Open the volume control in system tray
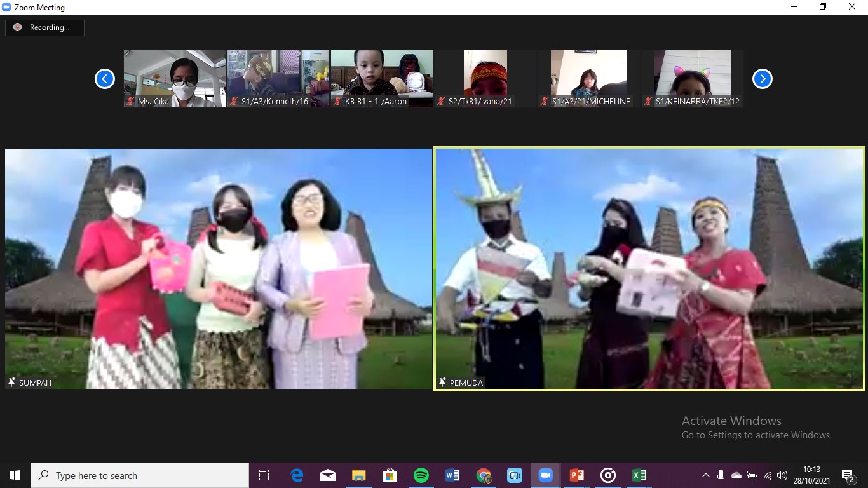This screenshot has height=488, width=868. point(782,475)
